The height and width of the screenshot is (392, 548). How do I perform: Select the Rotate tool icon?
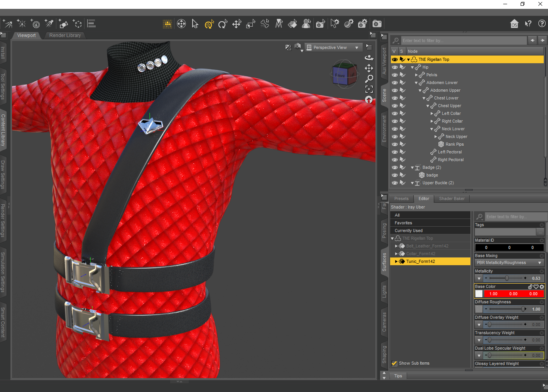pos(223,24)
